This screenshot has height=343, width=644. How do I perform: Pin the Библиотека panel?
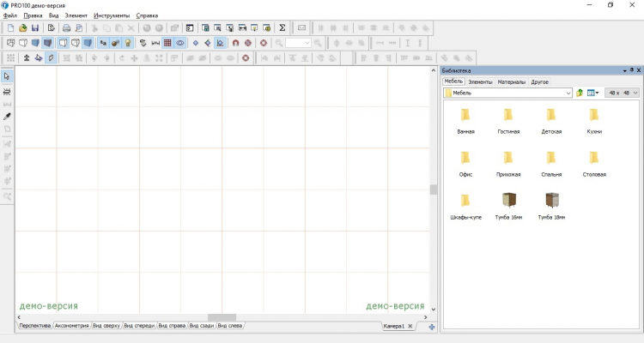tap(632, 70)
